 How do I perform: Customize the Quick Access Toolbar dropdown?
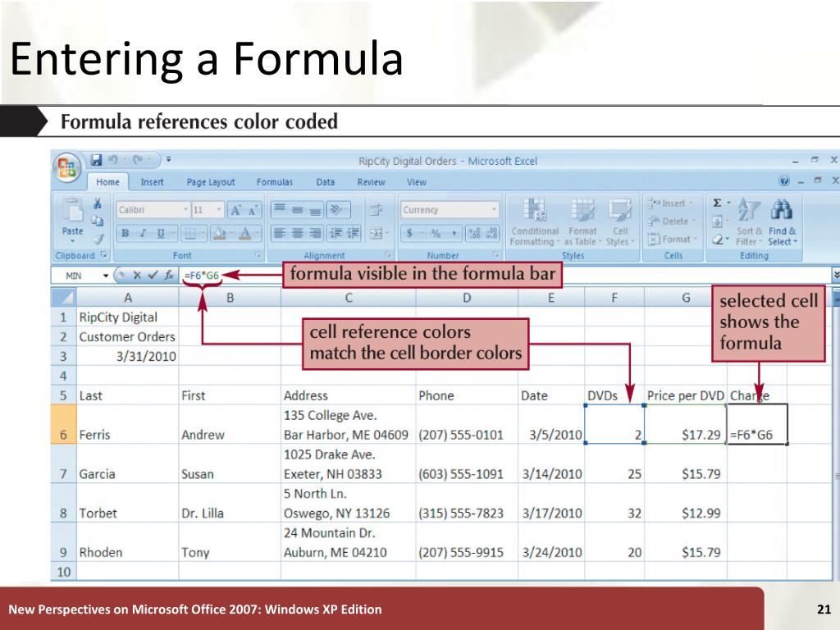[x=169, y=160]
